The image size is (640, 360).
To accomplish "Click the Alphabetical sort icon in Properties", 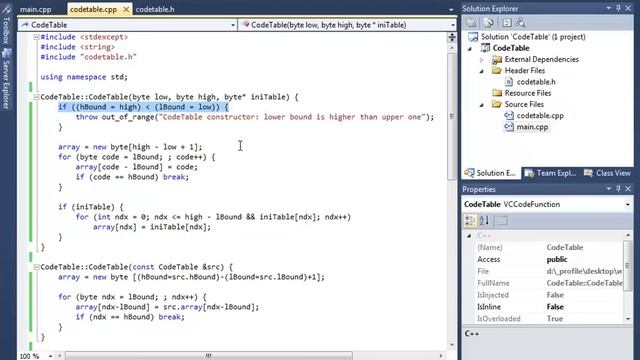I will (484, 221).
